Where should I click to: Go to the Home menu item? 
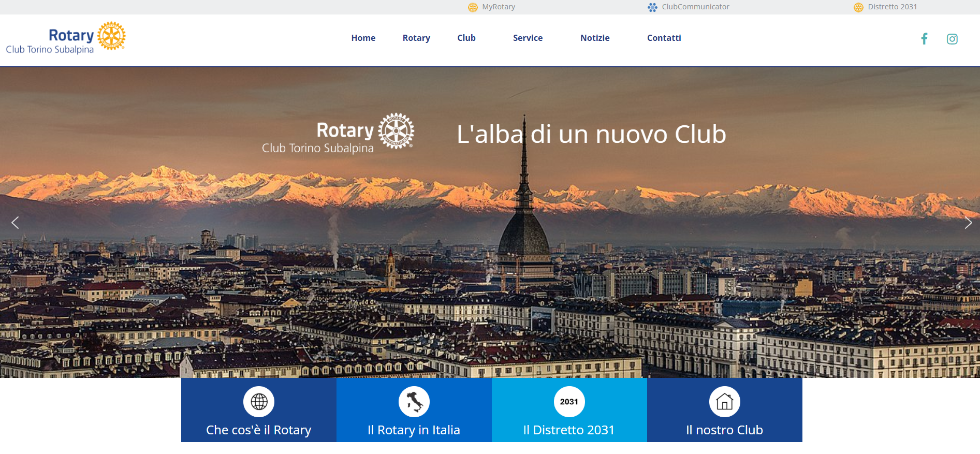click(x=363, y=38)
